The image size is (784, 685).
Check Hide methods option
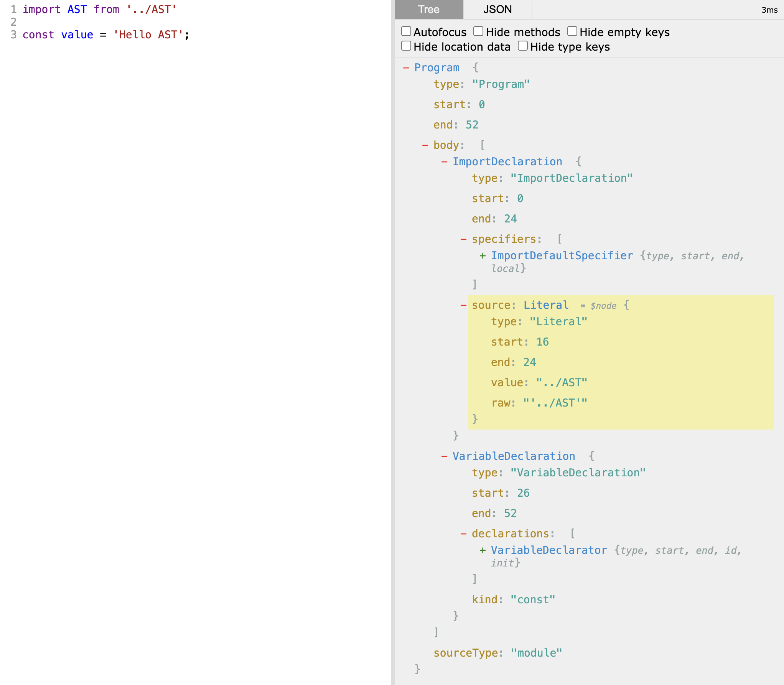tap(478, 31)
